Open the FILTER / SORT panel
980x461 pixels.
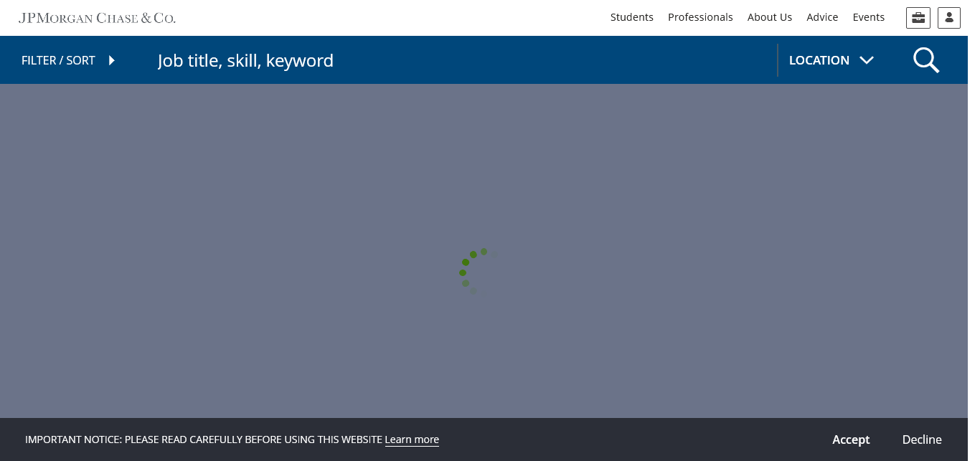[58, 60]
